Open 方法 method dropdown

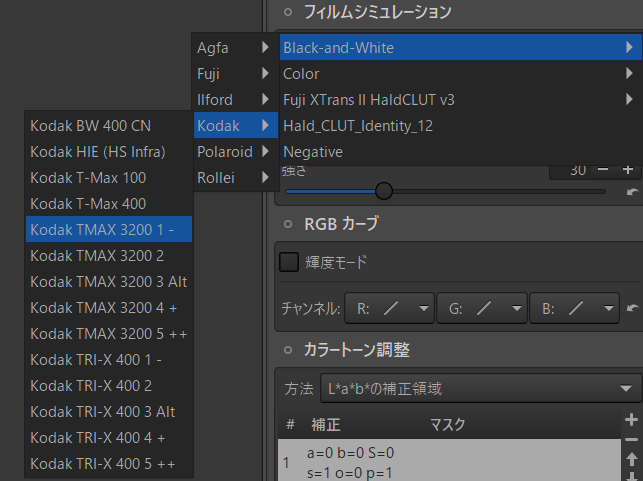click(481, 388)
